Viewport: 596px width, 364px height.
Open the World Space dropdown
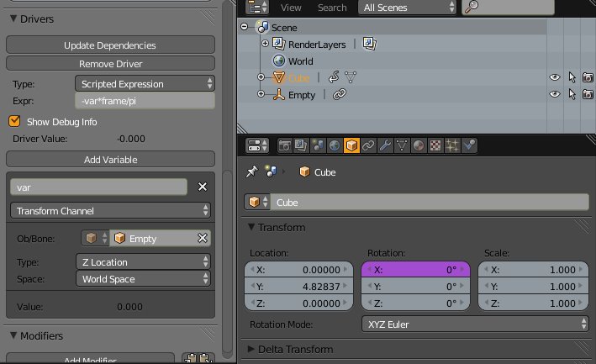click(143, 278)
